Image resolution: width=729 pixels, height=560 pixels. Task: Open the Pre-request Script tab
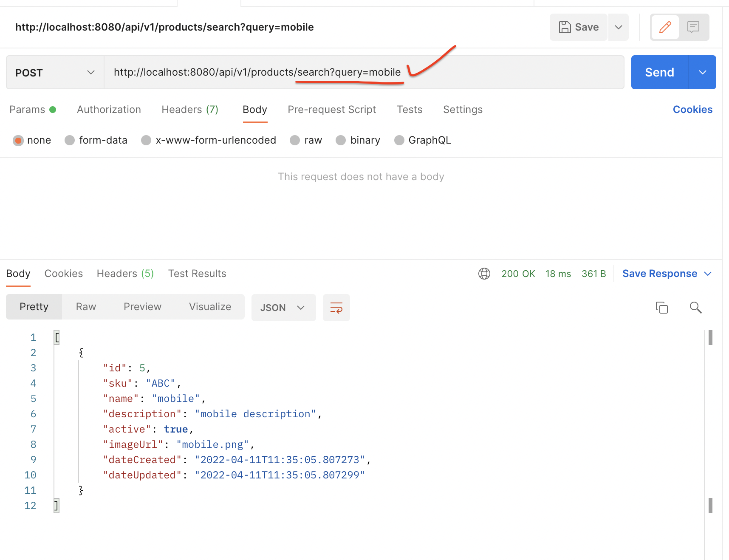332,110
